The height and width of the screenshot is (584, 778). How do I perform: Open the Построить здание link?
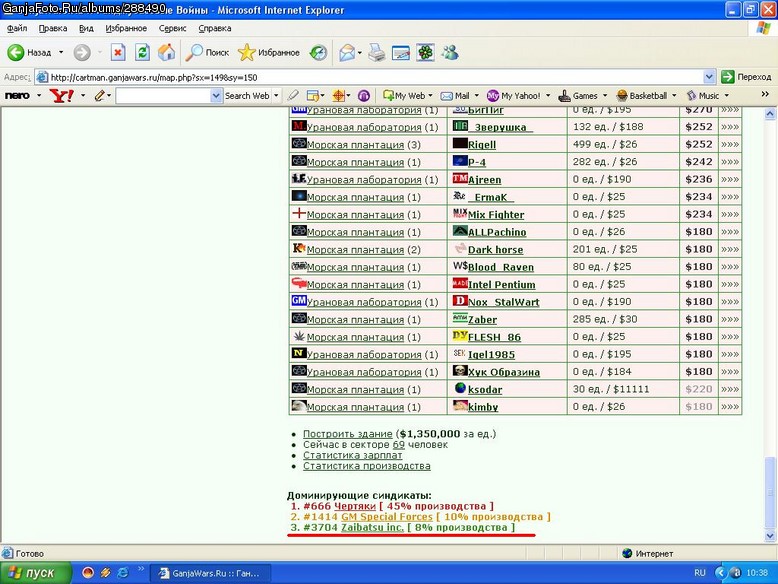pos(347,434)
